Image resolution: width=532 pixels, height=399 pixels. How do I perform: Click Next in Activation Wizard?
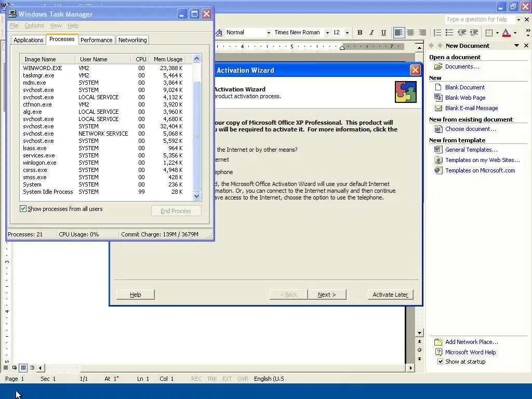click(x=327, y=295)
